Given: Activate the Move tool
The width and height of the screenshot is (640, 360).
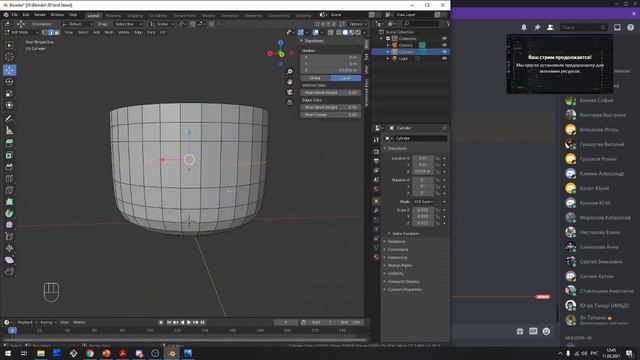Looking at the screenshot, I should coord(9,70).
